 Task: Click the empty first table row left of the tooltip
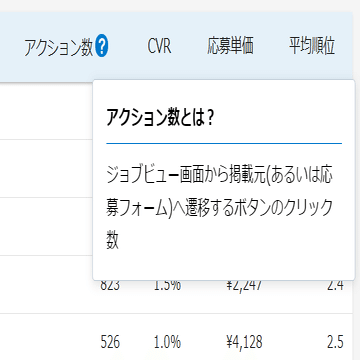coord(46,111)
